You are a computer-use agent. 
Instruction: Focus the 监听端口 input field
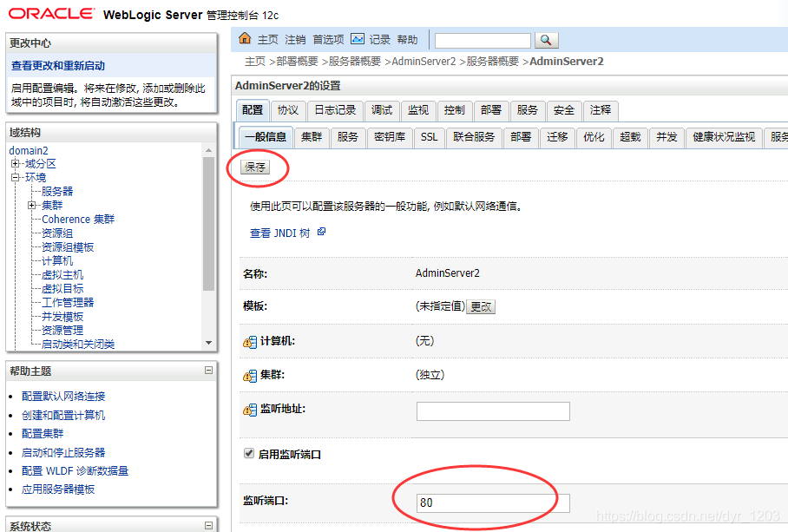(x=493, y=502)
